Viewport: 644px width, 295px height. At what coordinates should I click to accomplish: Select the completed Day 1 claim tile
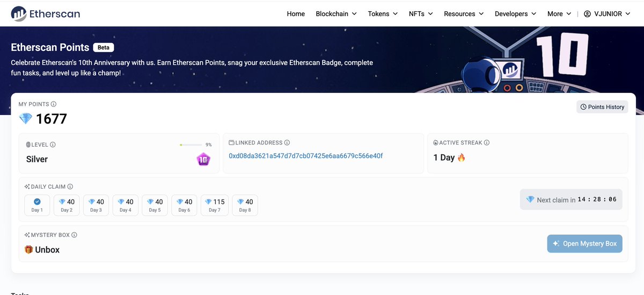[37, 205]
